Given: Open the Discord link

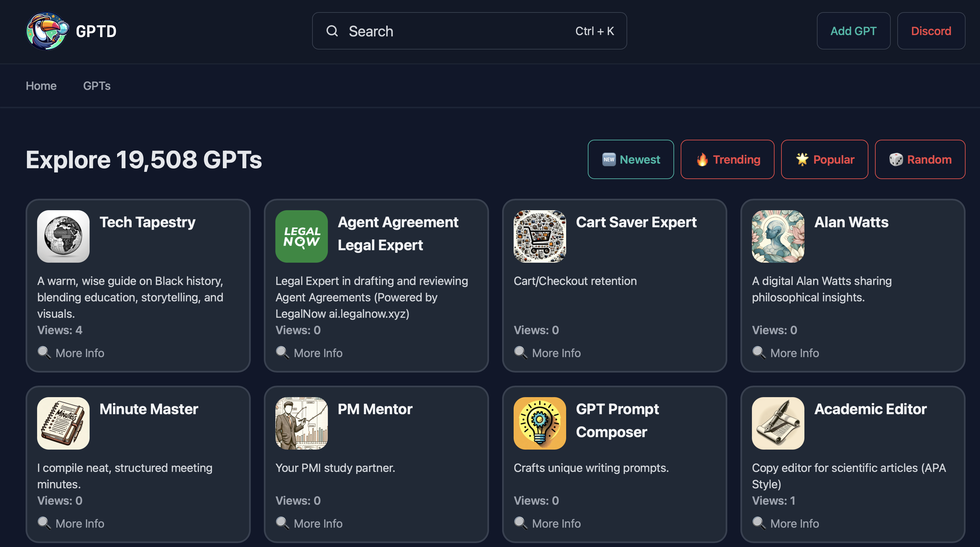Looking at the screenshot, I should (930, 31).
